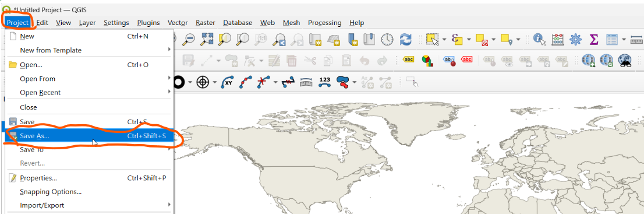Click the crosshair target icon

click(x=203, y=82)
